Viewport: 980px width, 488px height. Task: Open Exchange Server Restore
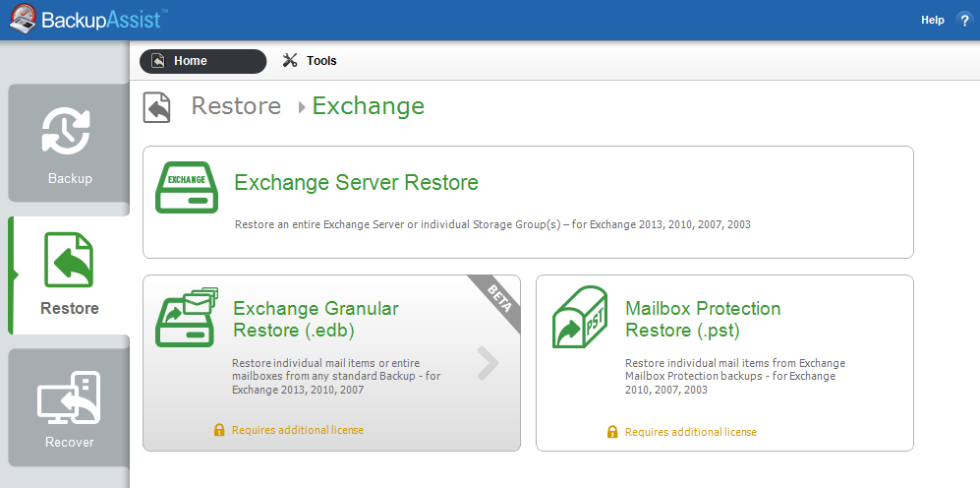(x=528, y=202)
